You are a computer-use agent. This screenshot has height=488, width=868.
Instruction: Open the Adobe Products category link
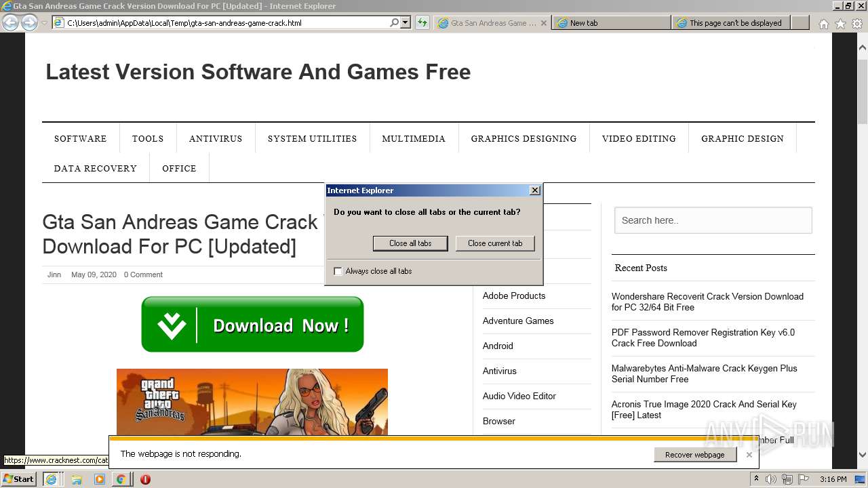coord(514,296)
